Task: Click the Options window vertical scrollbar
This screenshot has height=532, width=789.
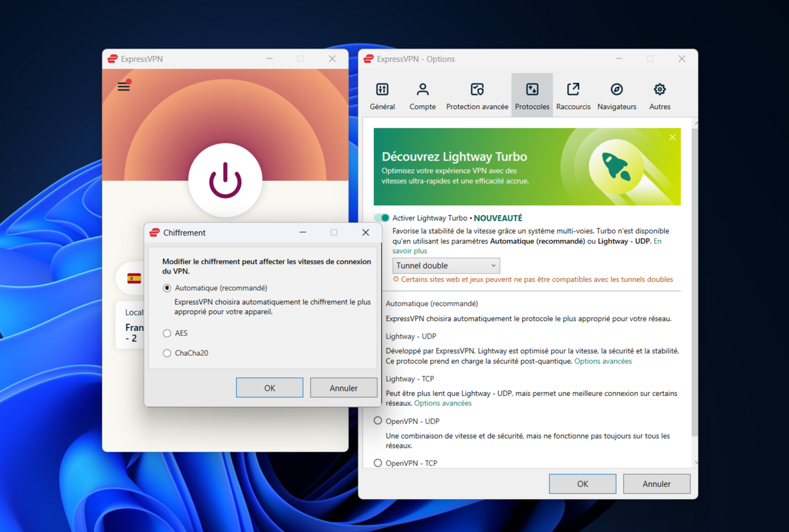Action: [x=694, y=281]
